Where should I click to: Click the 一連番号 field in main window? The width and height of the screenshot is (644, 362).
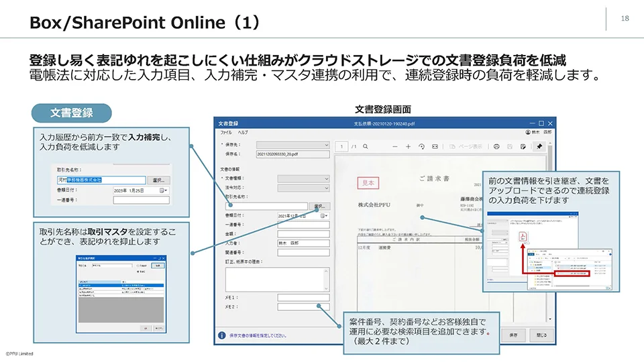click(x=303, y=225)
